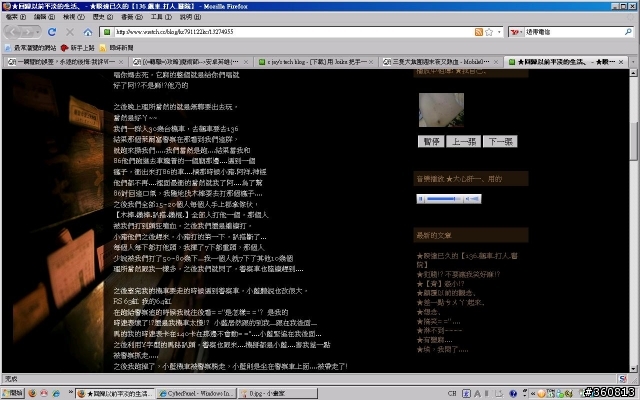Click the music player progress bar
This screenshot has height=400, width=640.
[x=443, y=199]
